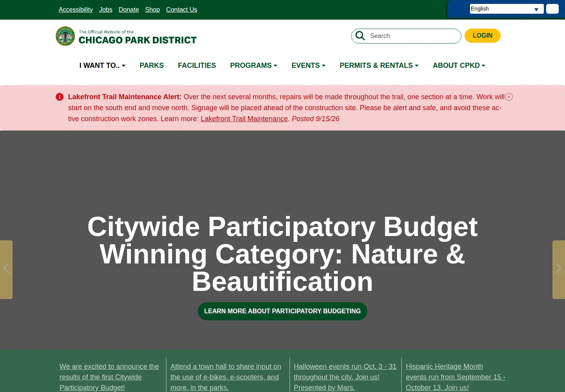This screenshot has height=392, width=565.
Task: Click into the Search input field
Action: (x=406, y=36)
